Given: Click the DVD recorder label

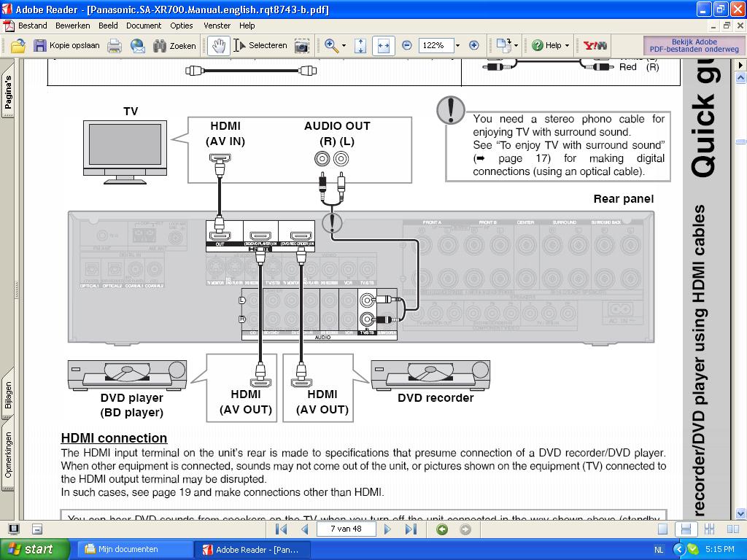Looking at the screenshot, I should click(x=436, y=398).
